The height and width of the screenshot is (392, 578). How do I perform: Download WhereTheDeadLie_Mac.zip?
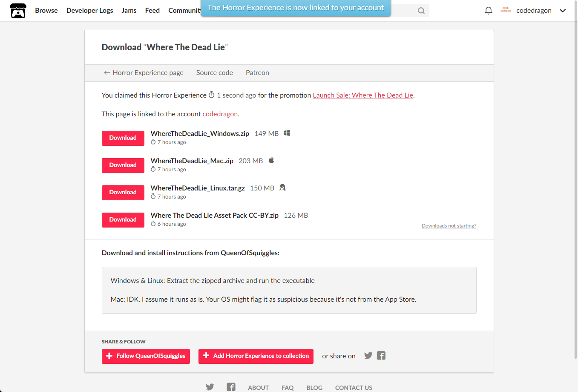123,165
